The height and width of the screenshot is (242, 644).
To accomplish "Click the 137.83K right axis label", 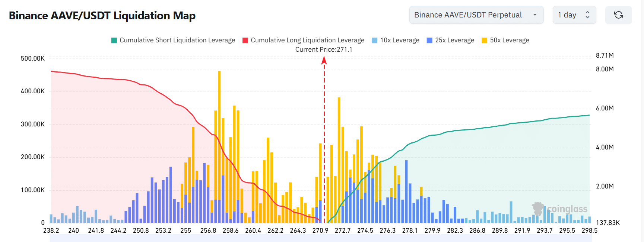I will click(x=608, y=223).
